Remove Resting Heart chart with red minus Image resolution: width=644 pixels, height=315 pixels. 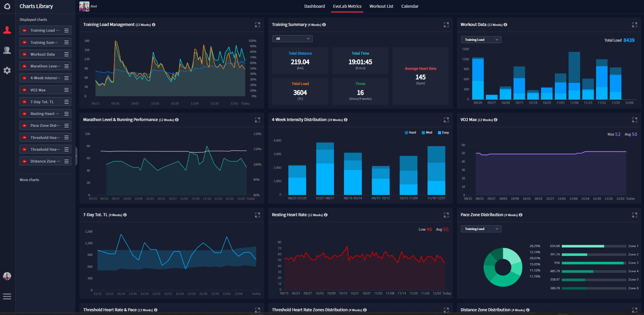point(24,114)
